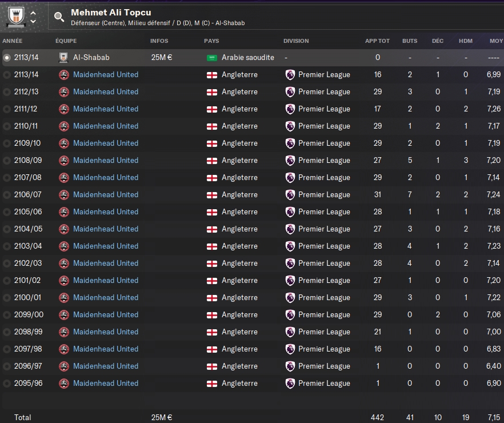Click the search magnifying glass icon
The image size is (504, 423).
pyautogui.click(x=59, y=17)
